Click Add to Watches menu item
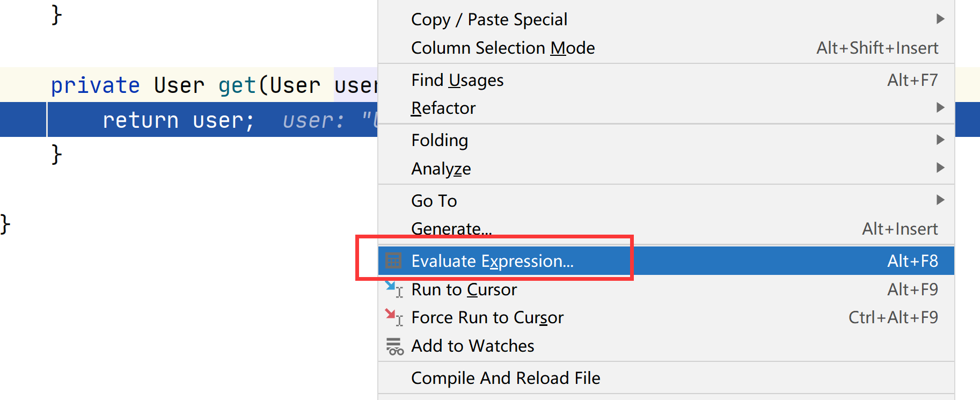The image size is (980, 400). click(472, 346)
